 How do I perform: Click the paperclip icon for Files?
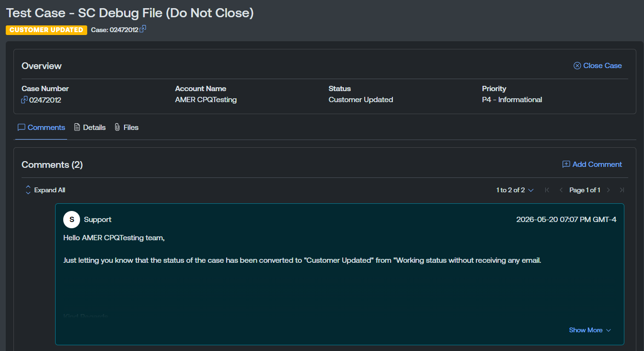click(117, 128)
